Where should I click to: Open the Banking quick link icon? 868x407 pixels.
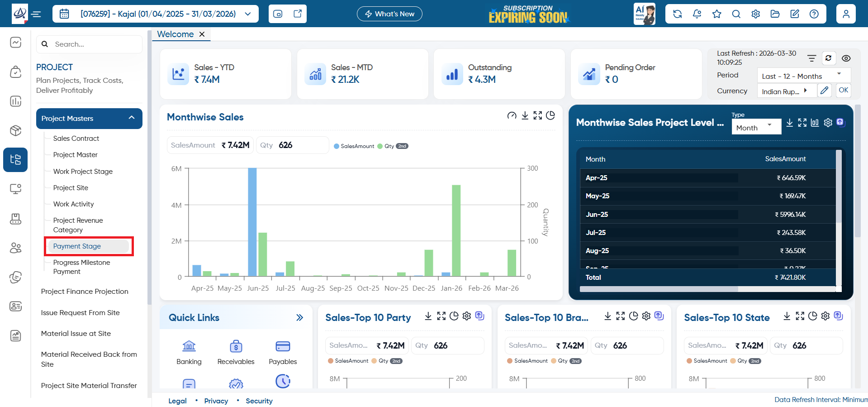tap(189, 346)
